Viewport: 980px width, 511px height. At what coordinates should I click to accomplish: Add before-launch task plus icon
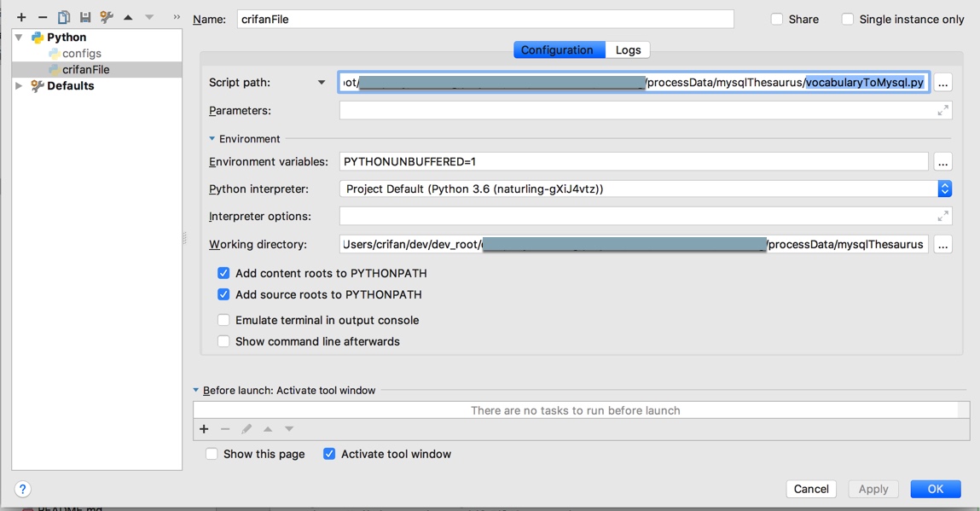click(x=204, y=429)
